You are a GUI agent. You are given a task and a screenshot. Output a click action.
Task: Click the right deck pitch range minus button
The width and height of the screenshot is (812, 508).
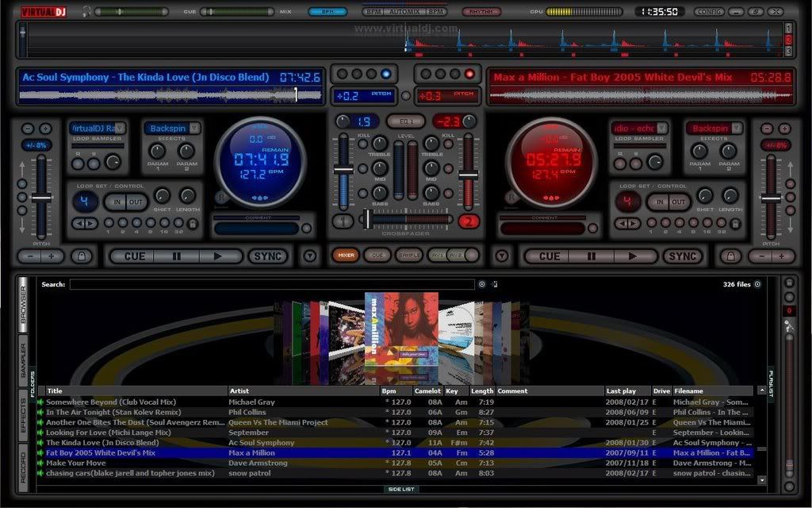pyautogui.click(x=768, y=129)
